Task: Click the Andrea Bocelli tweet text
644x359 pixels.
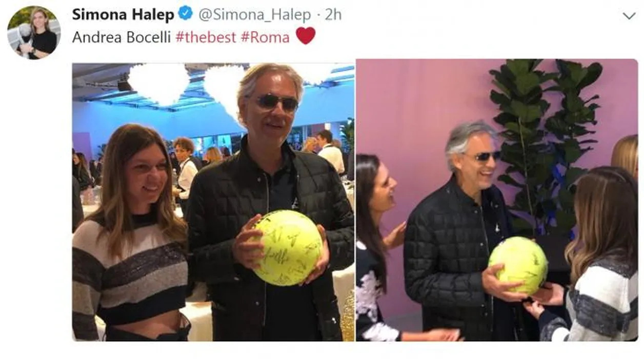Action: click(122, 37)
